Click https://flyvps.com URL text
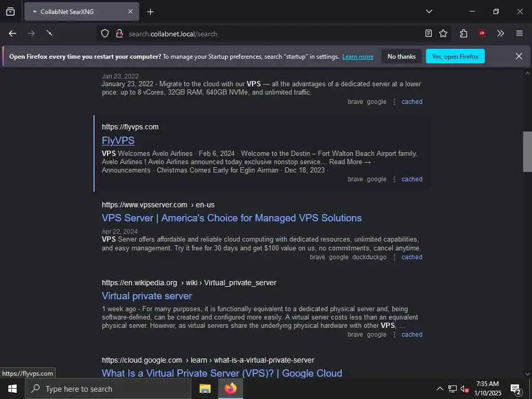This screenshot has height=399, width=532. [x=130, y=127]
